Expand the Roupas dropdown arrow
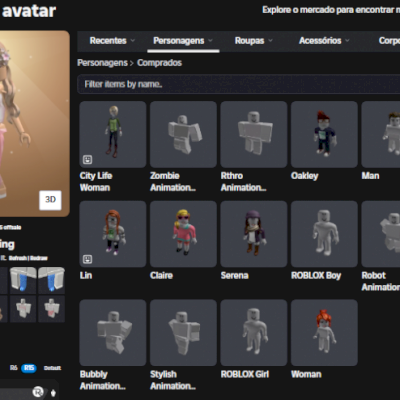 270,41
